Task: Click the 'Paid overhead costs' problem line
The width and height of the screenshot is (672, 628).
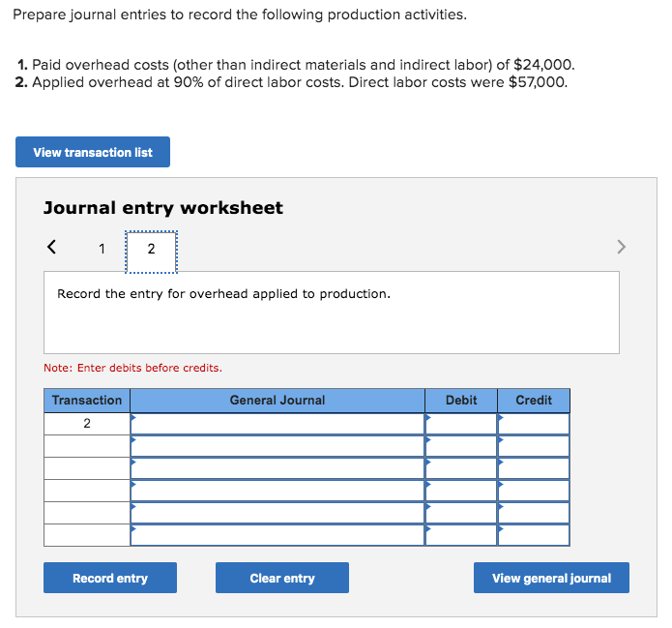Action: coord(296,65)
